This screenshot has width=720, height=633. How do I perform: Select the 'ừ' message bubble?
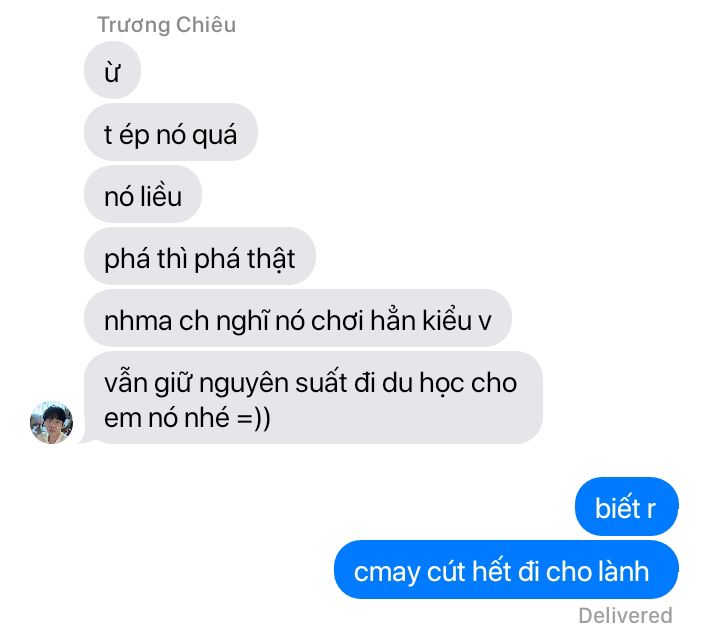coord(112,70)
